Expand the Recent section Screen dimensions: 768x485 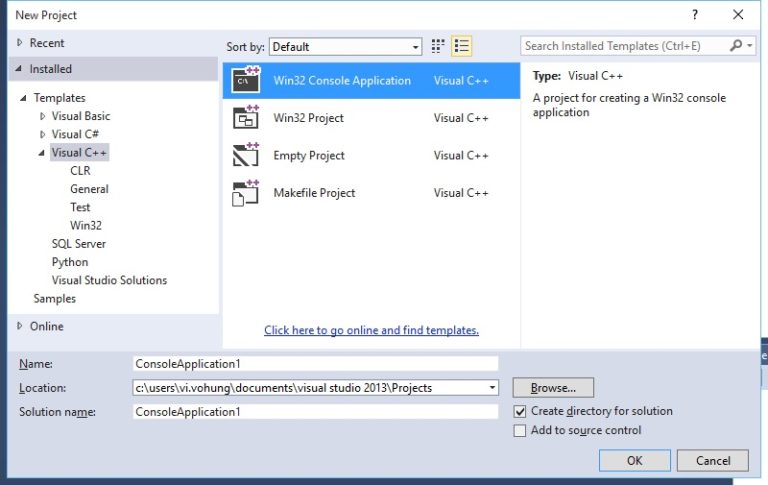click(x=20, y=43)
